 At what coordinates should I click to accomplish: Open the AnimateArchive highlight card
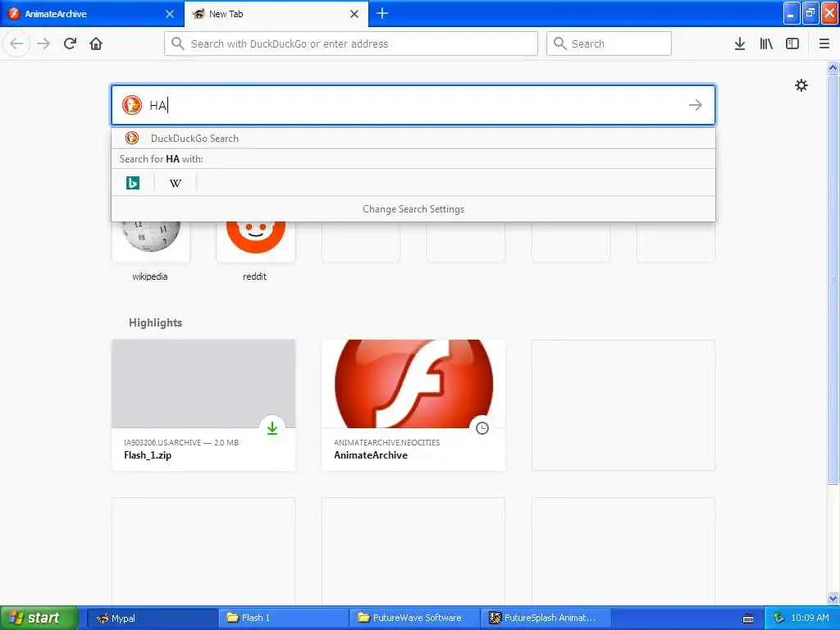tap(413, 405)
